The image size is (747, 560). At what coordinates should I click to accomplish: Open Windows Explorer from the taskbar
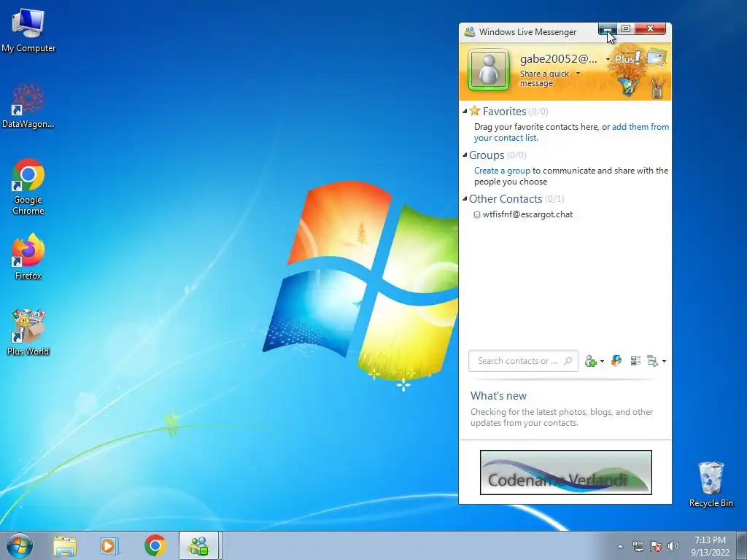click(x=65, y=546)
